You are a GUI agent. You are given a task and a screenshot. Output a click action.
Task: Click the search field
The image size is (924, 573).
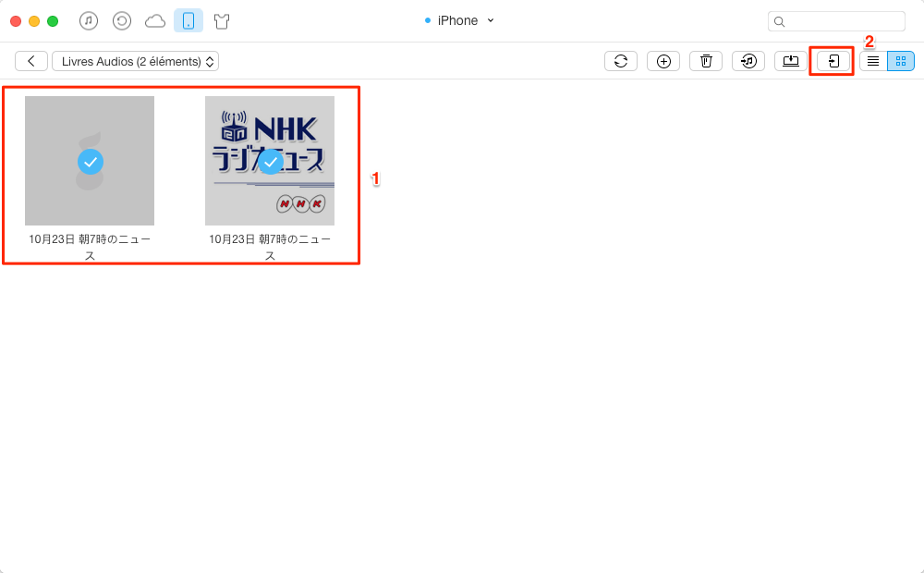836,21
